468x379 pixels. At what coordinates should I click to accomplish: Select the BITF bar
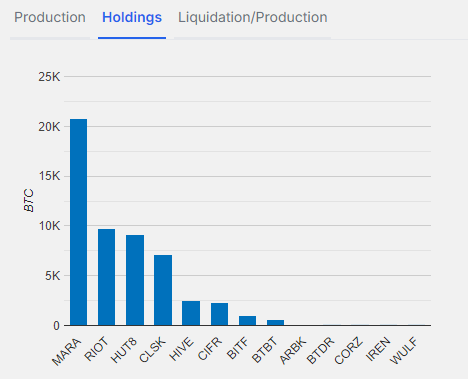point(247,321)
